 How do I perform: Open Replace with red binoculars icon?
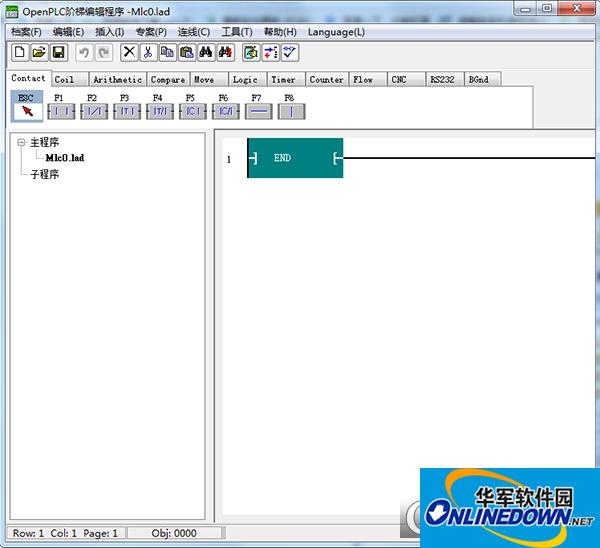tap(225, 52)
